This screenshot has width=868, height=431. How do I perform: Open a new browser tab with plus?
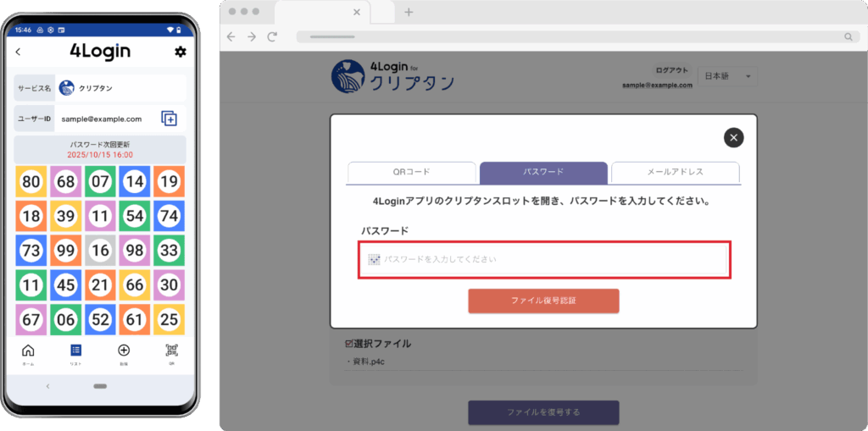coord(409,12)
